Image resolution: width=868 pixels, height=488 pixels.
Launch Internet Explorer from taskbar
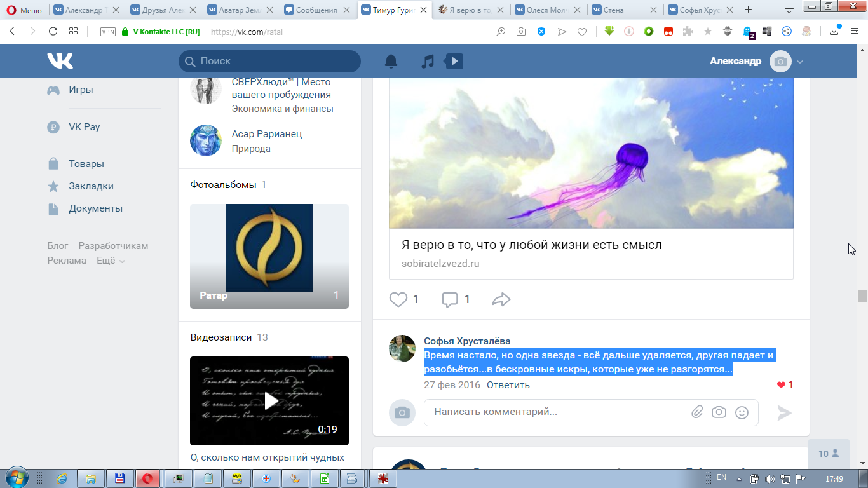click(x=62, y=478)
